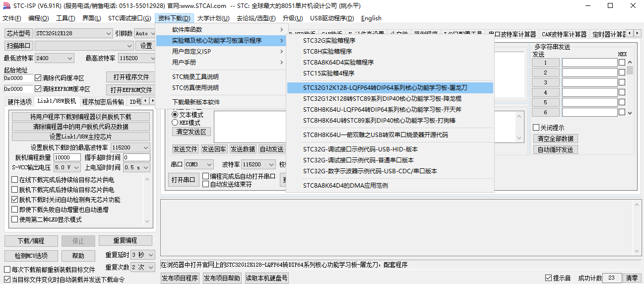Toggle 脱机下载时关闭自动检测有无芯片功能
644x284 pixels.
pyautogui.click(x=65, y=200)
